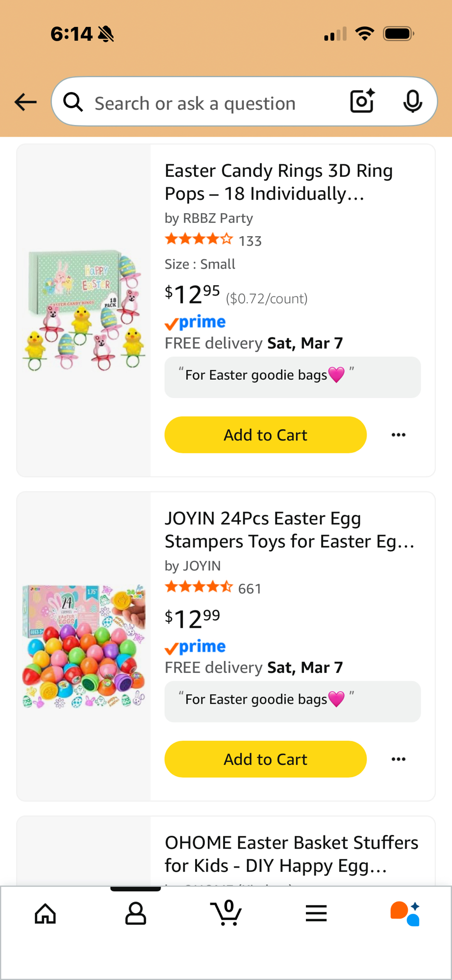This screenshot has width=452, height=980.
Task: Open the camera lens visual search
Action: click(362, 101)
